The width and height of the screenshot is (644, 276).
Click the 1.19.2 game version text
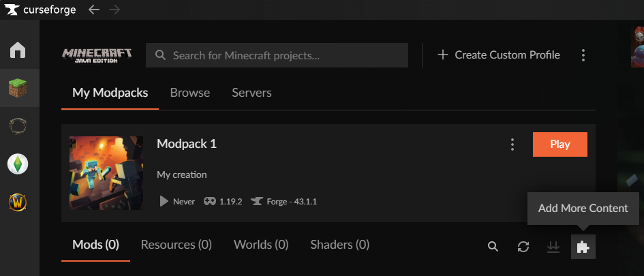point(230,202)
